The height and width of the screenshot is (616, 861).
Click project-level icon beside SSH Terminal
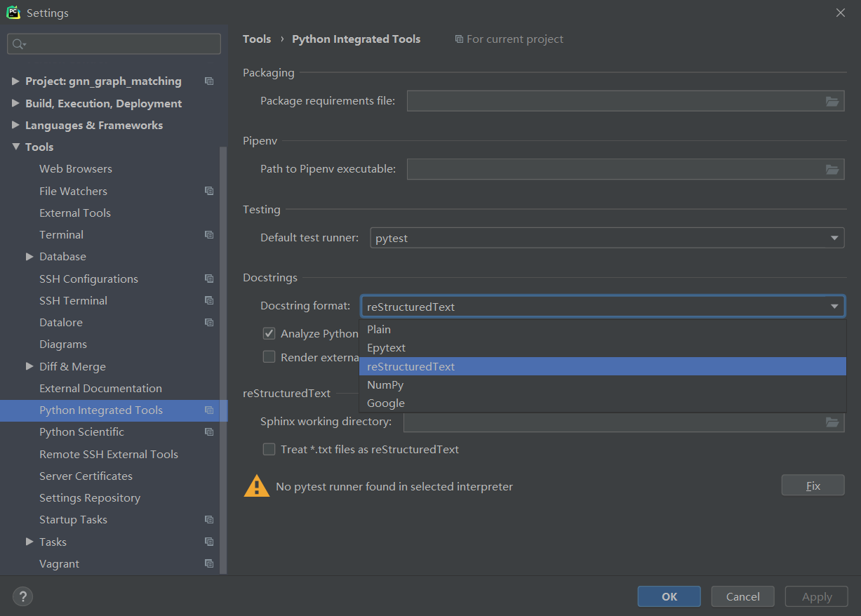tap(209, 300)
